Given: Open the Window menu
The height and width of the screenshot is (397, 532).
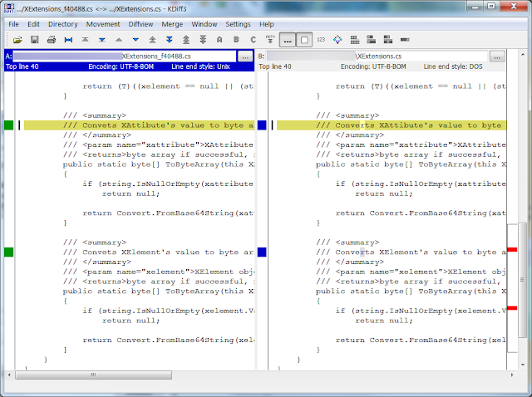Looking at the screenshot, I should coord(204,24).
